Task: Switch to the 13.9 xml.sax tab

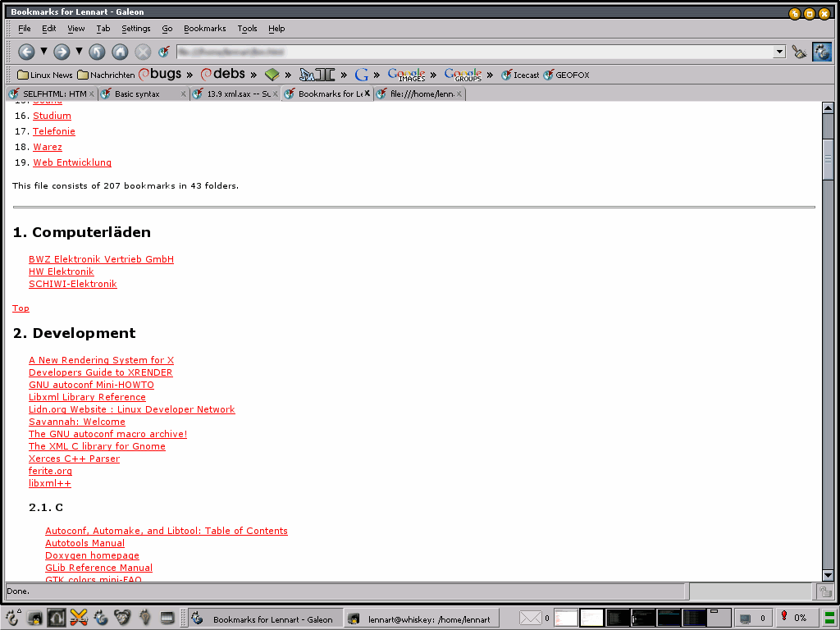Action: (x=235, y=94)
